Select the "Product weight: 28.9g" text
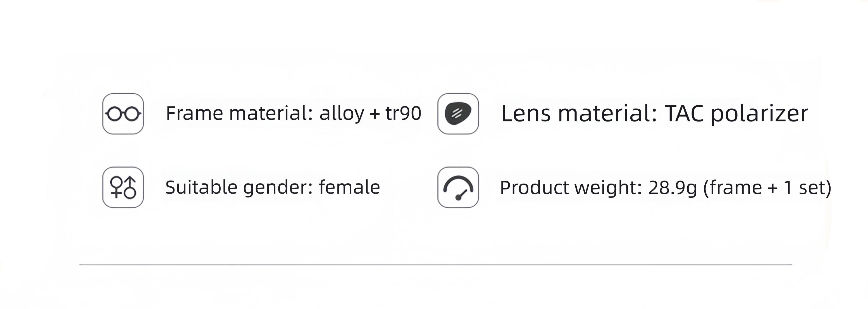Viewport: 868px width, 309px height. point(598,188)
